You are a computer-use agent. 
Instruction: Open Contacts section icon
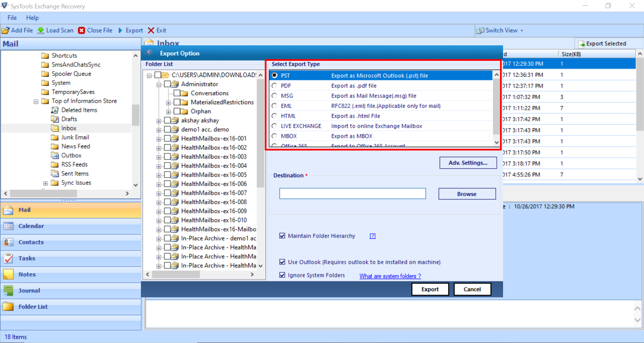8,242
